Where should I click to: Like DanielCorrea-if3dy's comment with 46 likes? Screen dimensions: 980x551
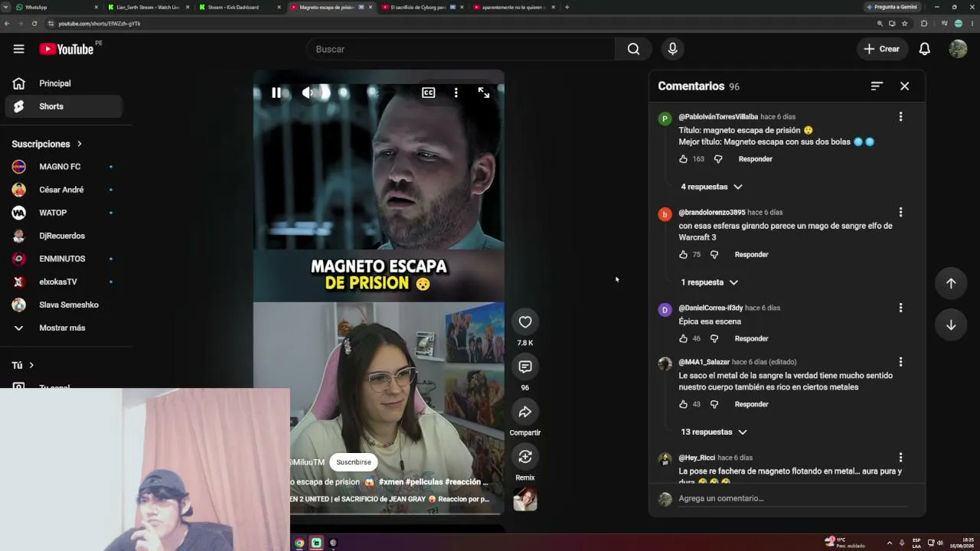coord(683,339)
